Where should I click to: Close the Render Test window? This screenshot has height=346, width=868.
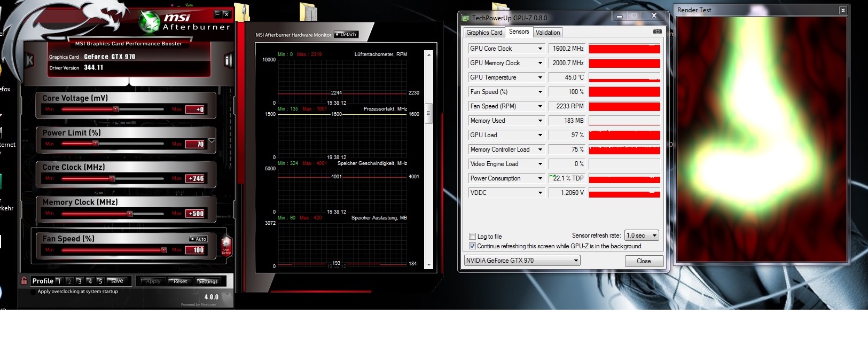(x=843, y=10)
